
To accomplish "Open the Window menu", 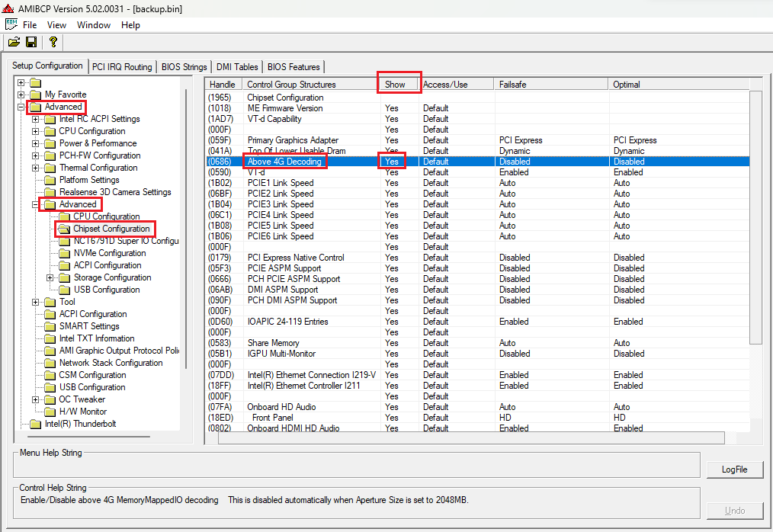I will pyautogui.click(x=94, y=25).
